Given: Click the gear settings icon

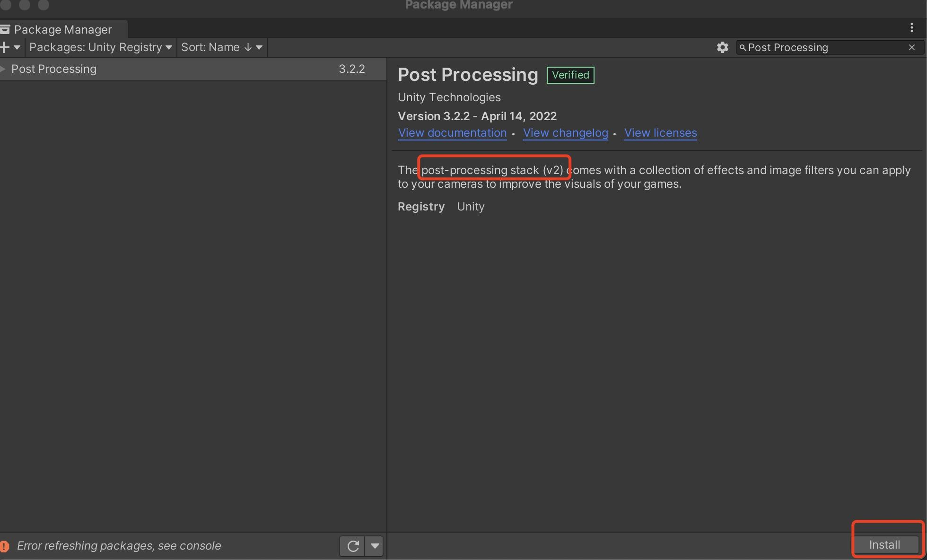Looking at the screenshot, I should (722, 47).
